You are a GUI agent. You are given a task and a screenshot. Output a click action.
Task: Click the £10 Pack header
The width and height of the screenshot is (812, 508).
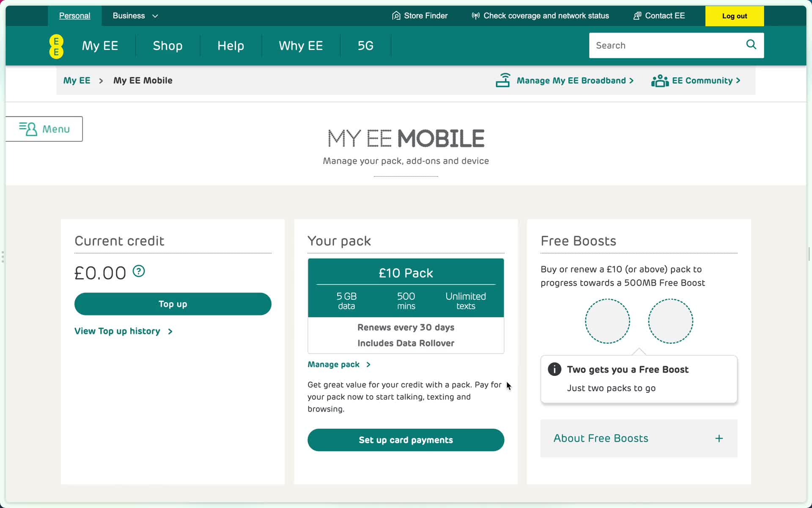pos(406,273)
